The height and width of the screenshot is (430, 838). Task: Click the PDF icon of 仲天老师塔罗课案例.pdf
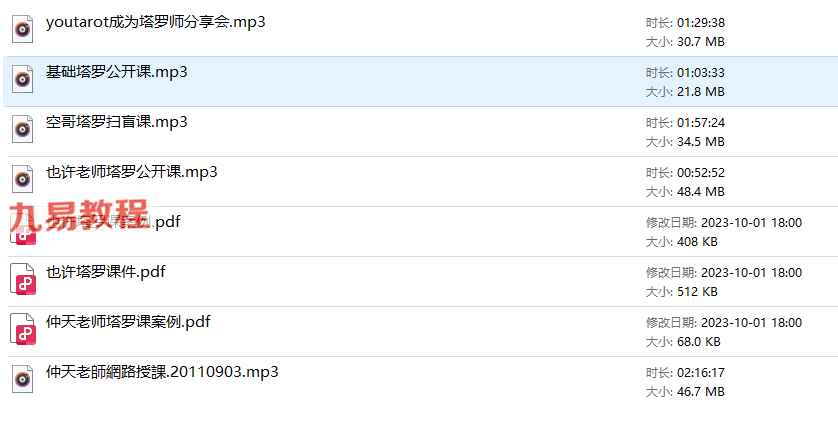point(23,329)
